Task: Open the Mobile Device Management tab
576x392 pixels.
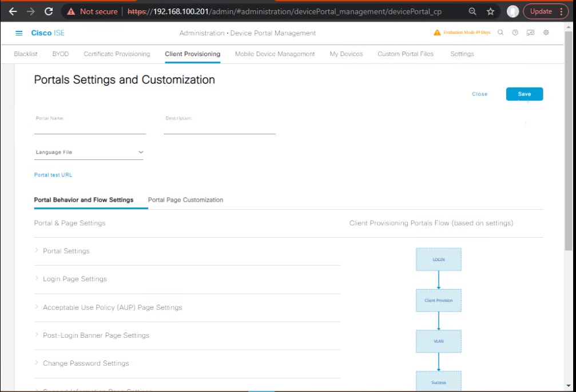Action: (x=275, y=54)
